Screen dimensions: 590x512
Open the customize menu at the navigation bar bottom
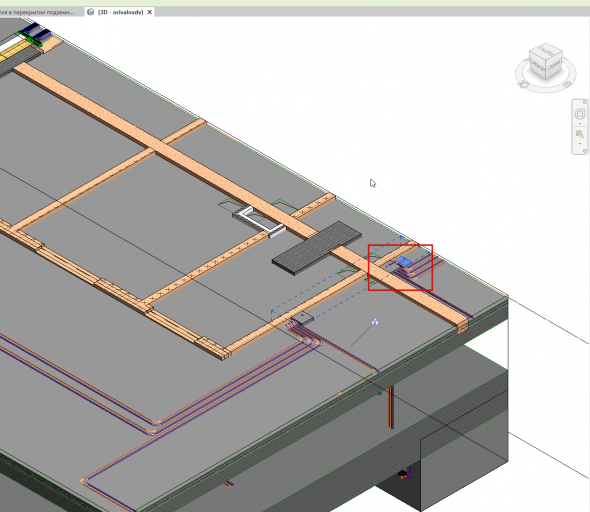584,151
